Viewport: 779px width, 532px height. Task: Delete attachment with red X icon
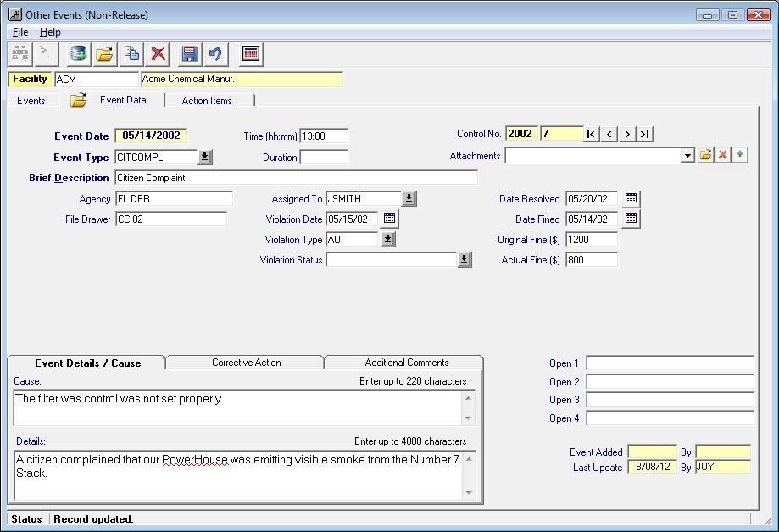pos(722,155)
